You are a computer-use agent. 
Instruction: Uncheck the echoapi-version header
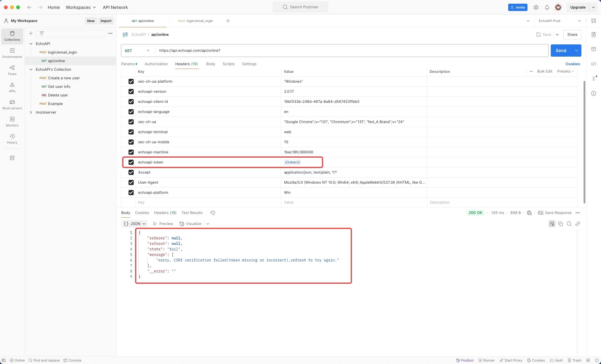click(131, 92)
